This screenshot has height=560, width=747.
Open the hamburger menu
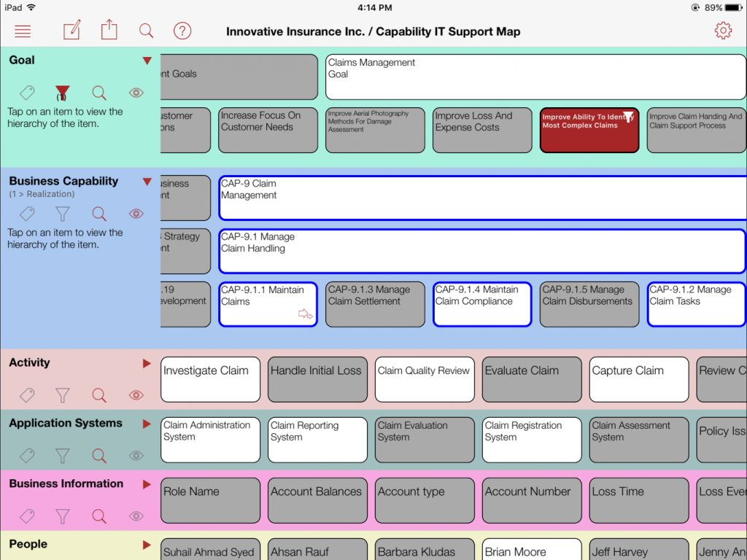tap(23, 31)
